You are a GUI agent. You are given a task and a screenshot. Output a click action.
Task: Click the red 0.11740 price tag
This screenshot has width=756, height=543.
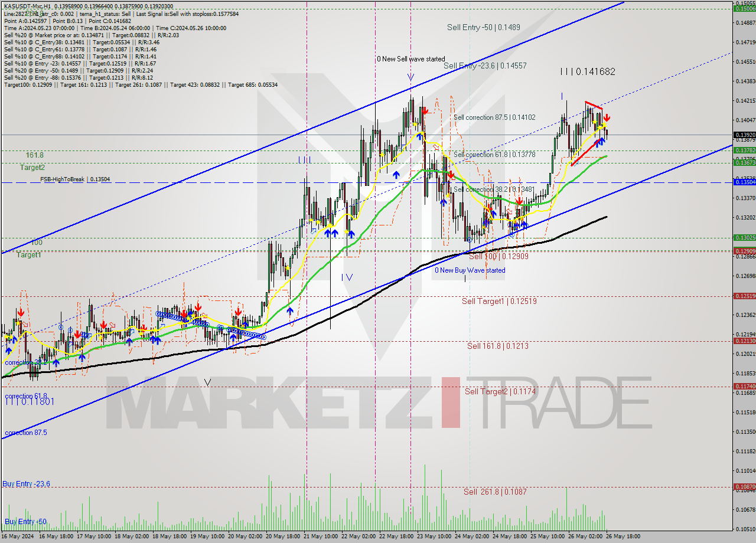click(x=744, y=386)
